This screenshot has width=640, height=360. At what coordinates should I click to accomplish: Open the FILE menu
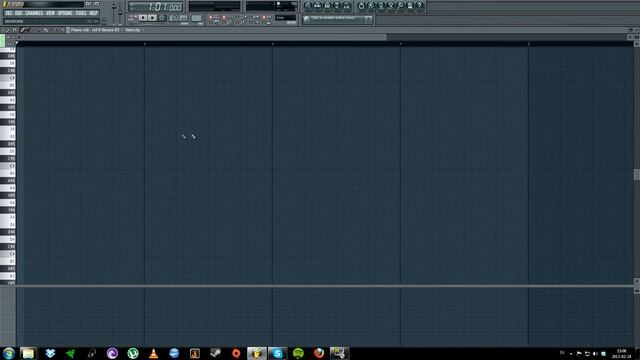pos(8,13)
